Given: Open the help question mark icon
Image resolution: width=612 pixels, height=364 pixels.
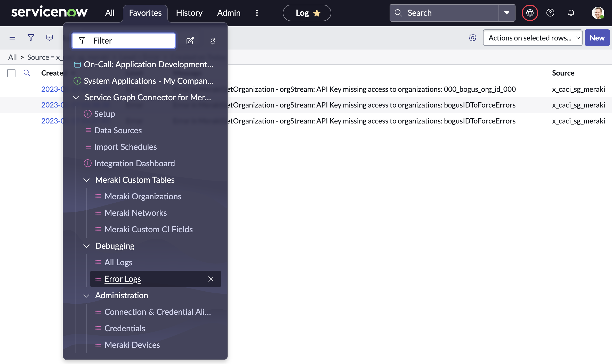Looking at the screenshot, I should point(550,13).
